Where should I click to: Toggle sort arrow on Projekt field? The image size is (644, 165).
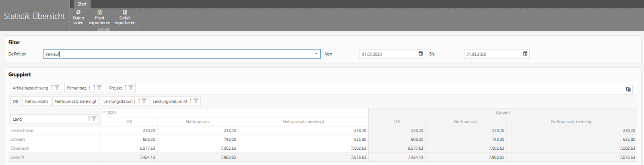click(126, 87)
